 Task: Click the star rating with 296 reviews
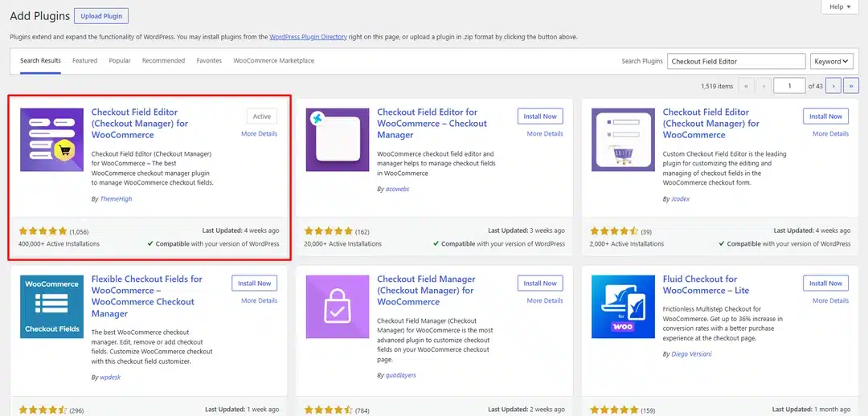pos(43,410)
